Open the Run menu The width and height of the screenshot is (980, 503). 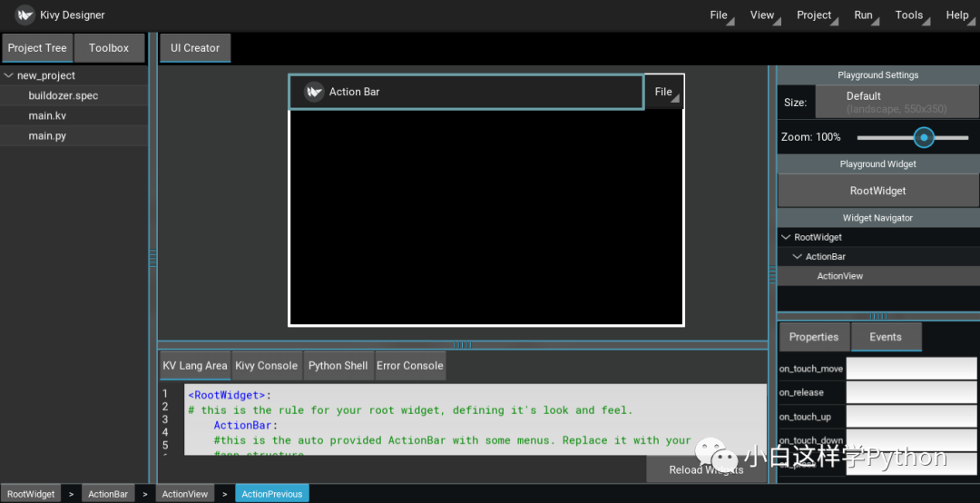pyautogui.click(x=866, y=15)
